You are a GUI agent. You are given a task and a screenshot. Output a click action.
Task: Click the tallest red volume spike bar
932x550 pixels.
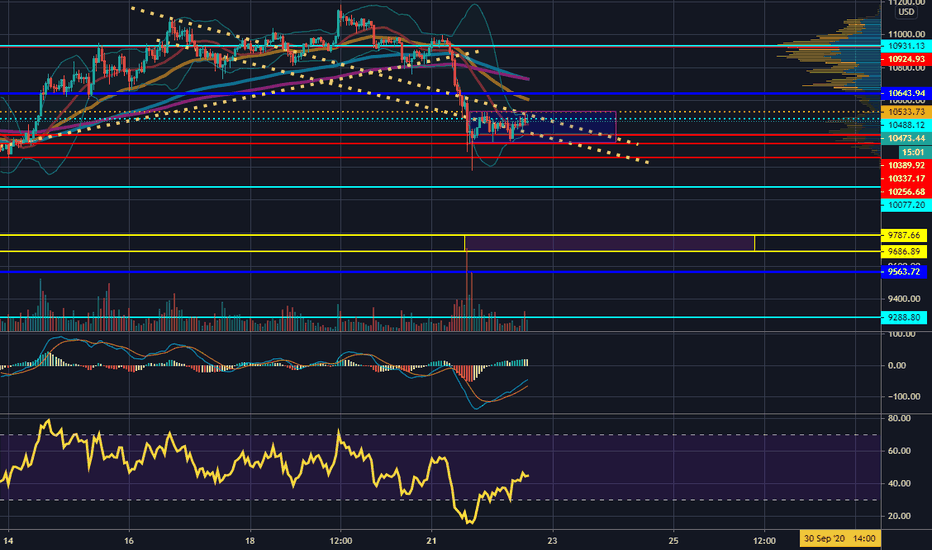[467, 289]
